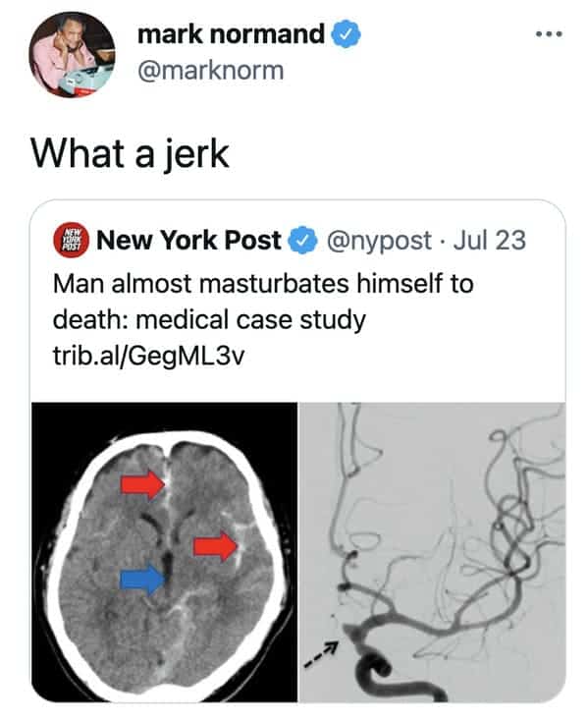Screen dimensions: 588x721
Task: Click mark normand's blue verified badge
Action: (x=347, y=33)
